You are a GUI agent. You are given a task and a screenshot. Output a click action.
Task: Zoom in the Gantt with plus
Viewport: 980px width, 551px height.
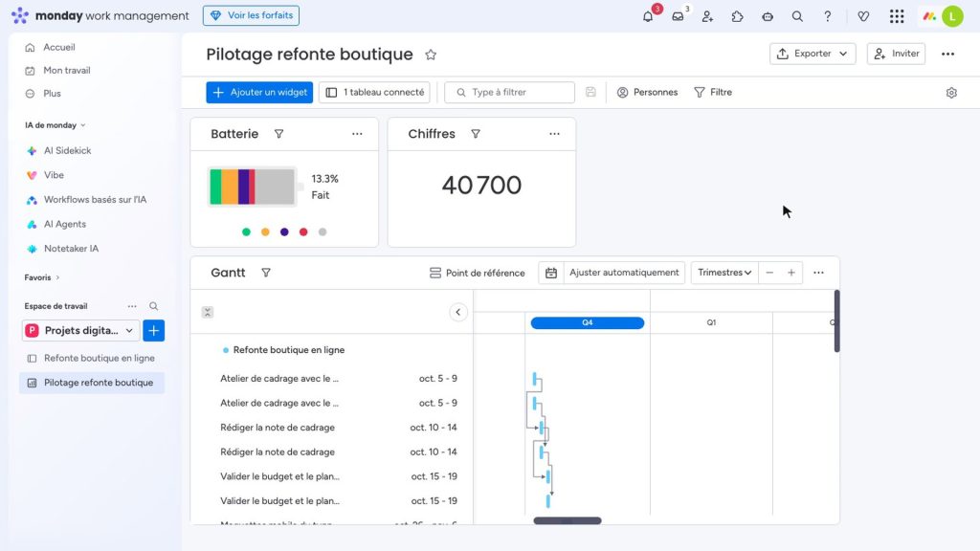(x=791, y=273)
